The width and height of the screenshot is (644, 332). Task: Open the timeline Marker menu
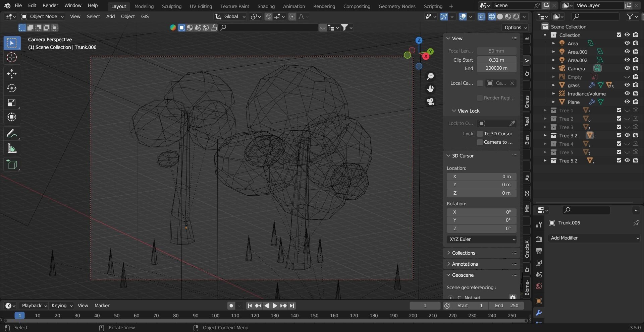[x=102, y=306]
